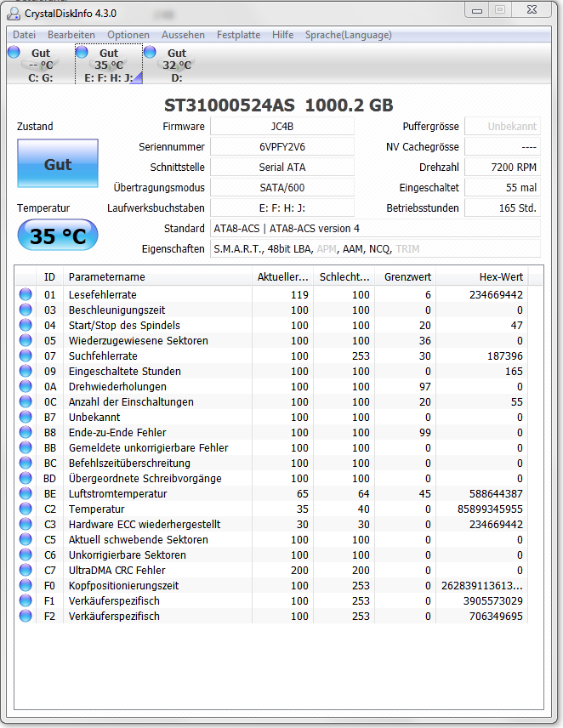Screen dimensions: 563x728
Task: Click the blue Gut health status button
Action: point(58,163)
